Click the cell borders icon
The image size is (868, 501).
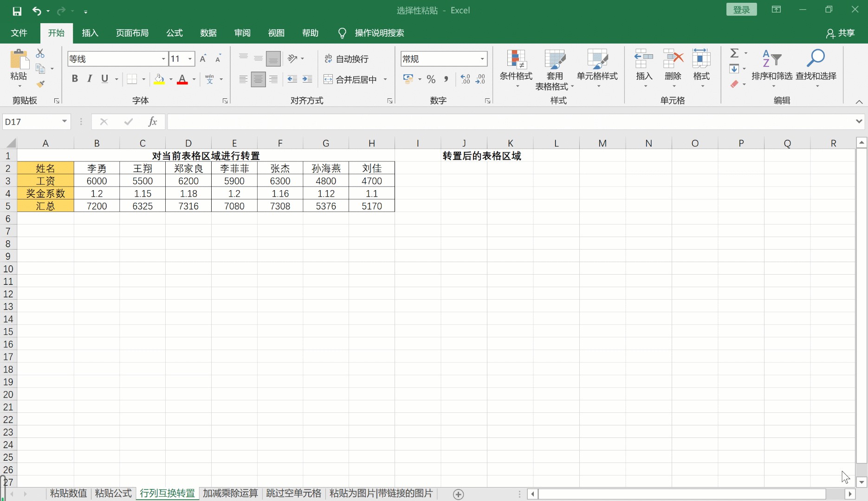(132, 79)
